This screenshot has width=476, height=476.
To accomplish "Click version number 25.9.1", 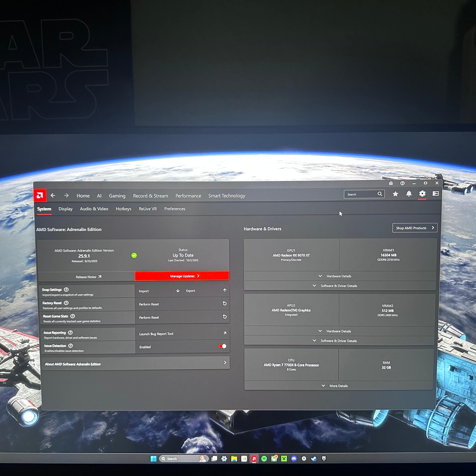I will [84, 256].
